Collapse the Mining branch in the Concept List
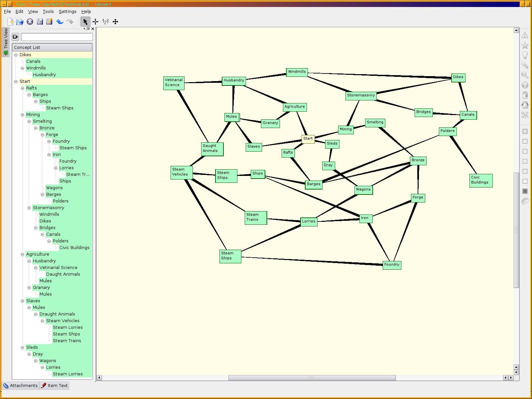 click(x=23, y=115)
